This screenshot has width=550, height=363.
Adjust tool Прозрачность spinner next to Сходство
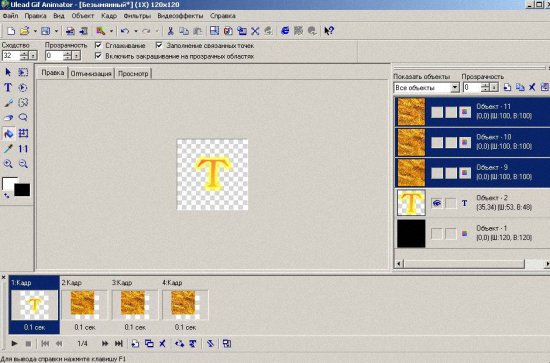(x=67, y=55)
